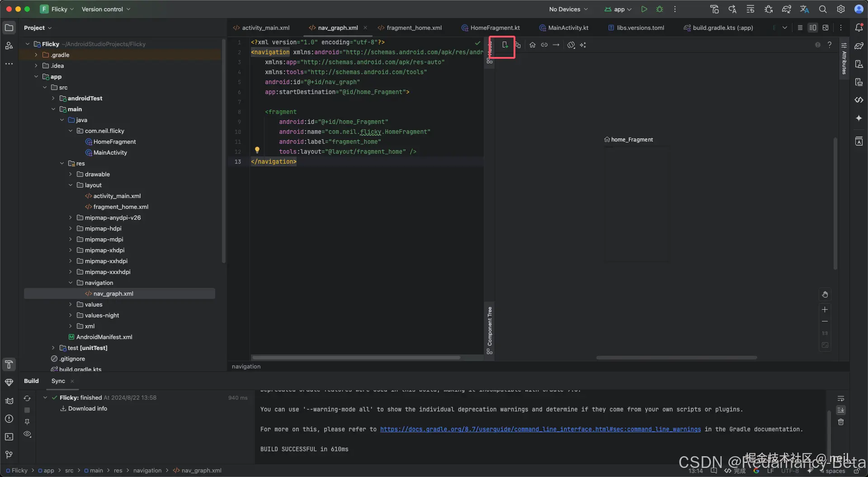Click the Assign Start Destination home icon
This screenshot has width=868, height=477.
[533, 45]
